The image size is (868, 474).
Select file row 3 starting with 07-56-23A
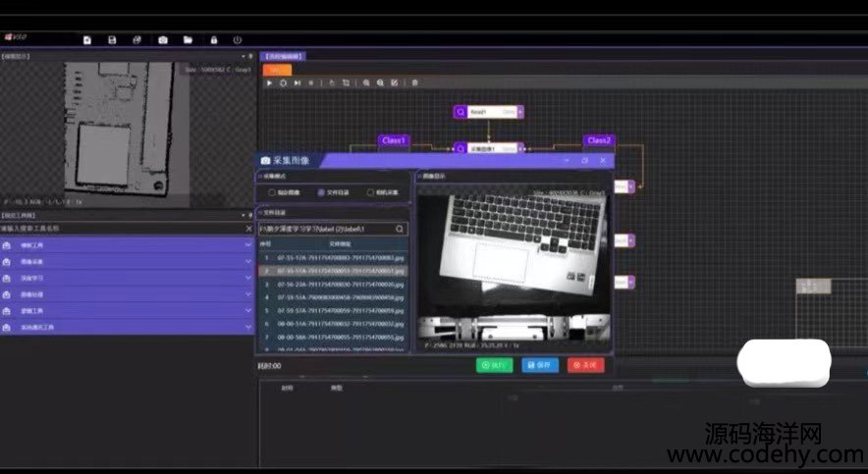tap(333, 285)
